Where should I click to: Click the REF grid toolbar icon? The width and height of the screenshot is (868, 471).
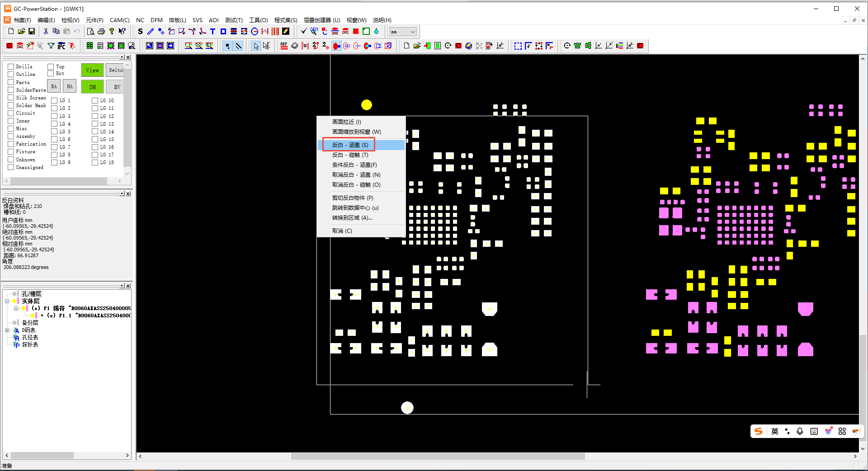(x=284, y=46)
